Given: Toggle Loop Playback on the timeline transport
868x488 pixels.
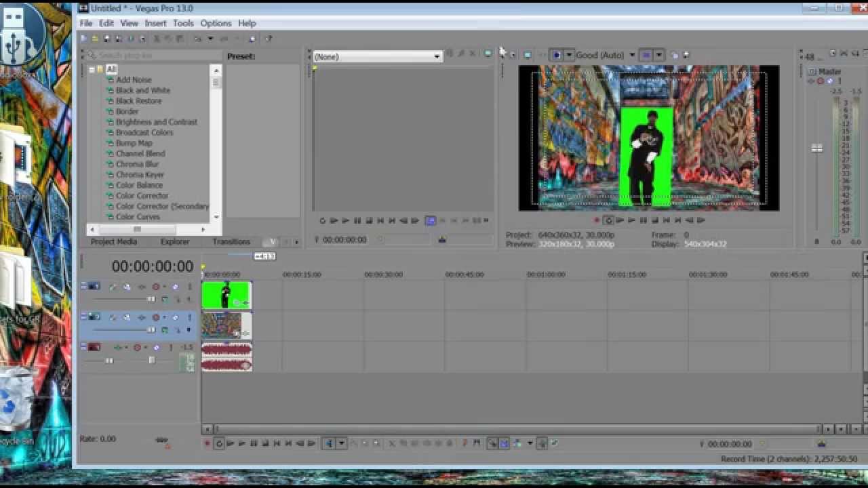Looking at the screenshot, I should 220,443.
